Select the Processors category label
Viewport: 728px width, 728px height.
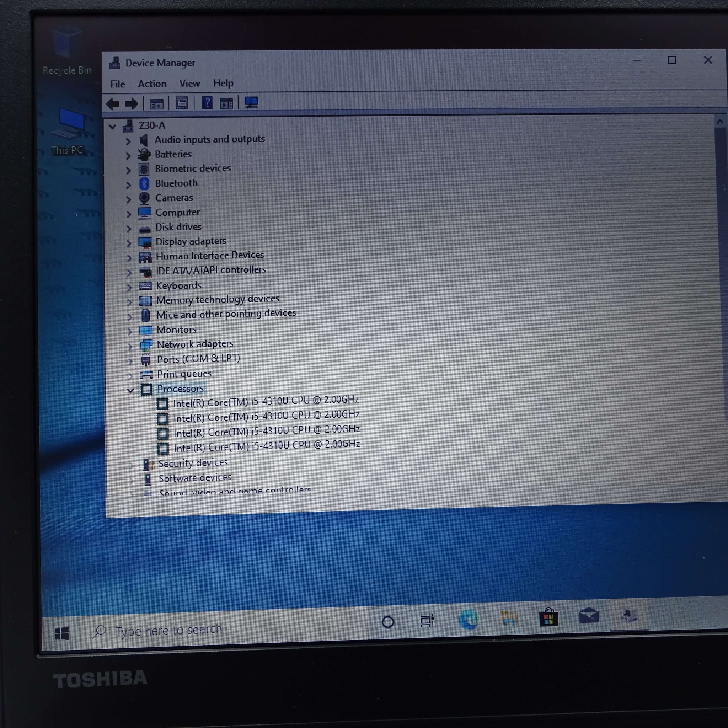click(180, 389)
